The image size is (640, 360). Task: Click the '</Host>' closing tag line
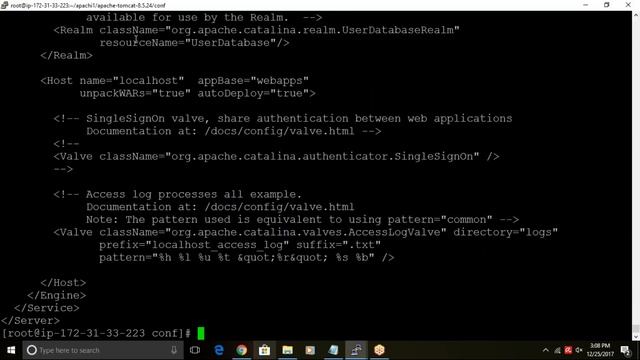coord(63,283)
